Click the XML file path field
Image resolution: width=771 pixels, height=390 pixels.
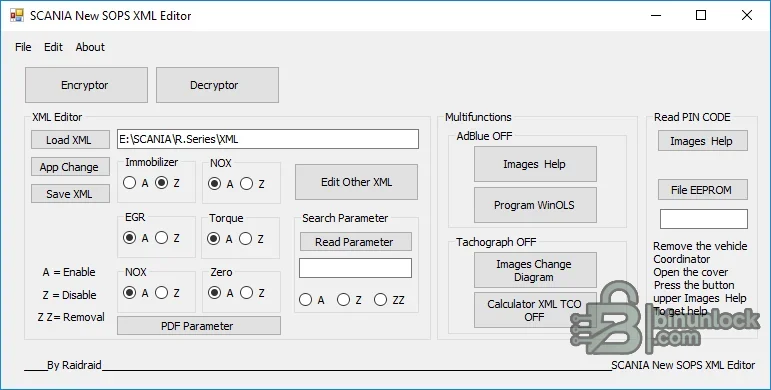click(x=268, y=139)
